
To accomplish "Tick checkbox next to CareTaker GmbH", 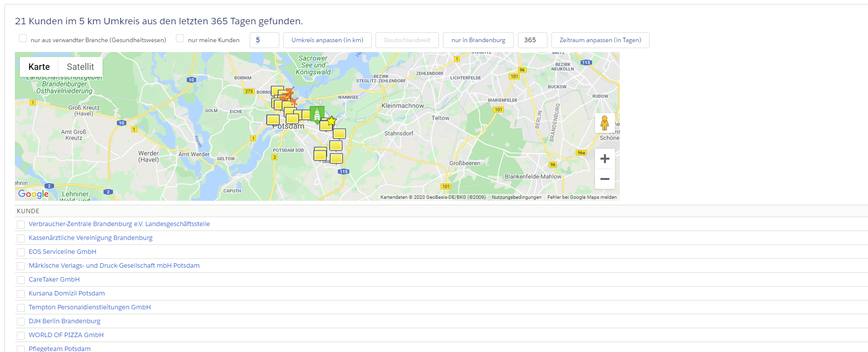I will 21,280.
